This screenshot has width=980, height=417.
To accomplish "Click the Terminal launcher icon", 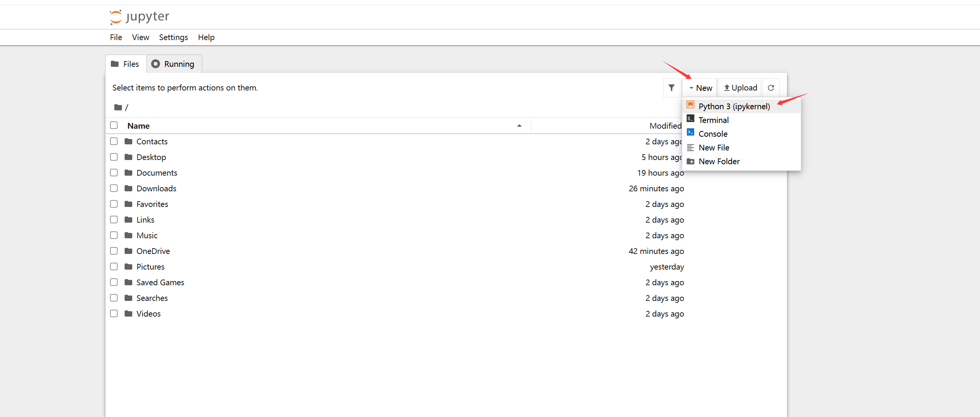I will pos(690,119).
